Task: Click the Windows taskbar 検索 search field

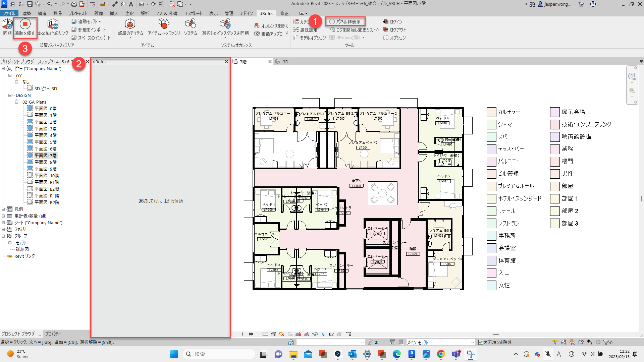Action: [x=219, y=354]
